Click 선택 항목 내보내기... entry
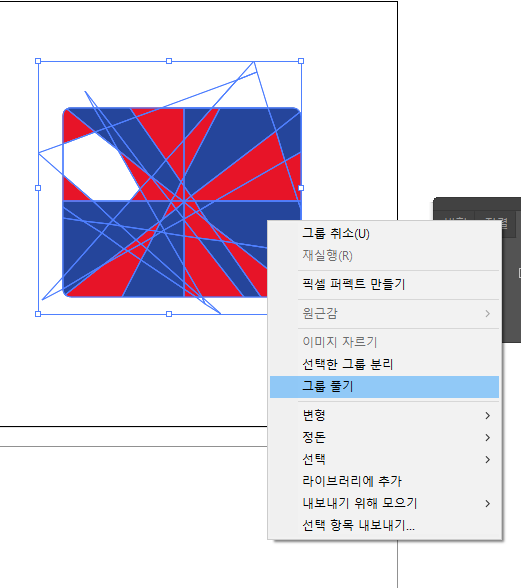521x588 pixels. point(384,525)
